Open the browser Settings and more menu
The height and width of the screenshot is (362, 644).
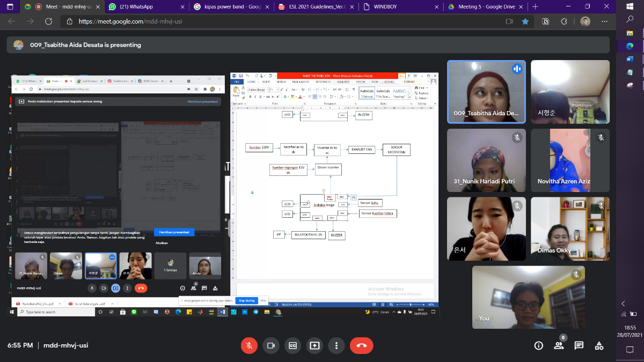coord(604,21)
